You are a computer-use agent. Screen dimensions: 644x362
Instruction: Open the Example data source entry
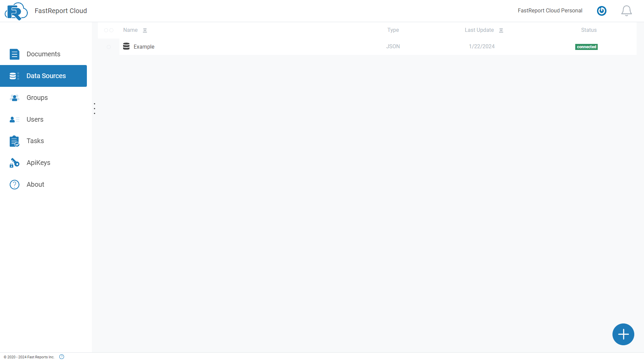144,47
